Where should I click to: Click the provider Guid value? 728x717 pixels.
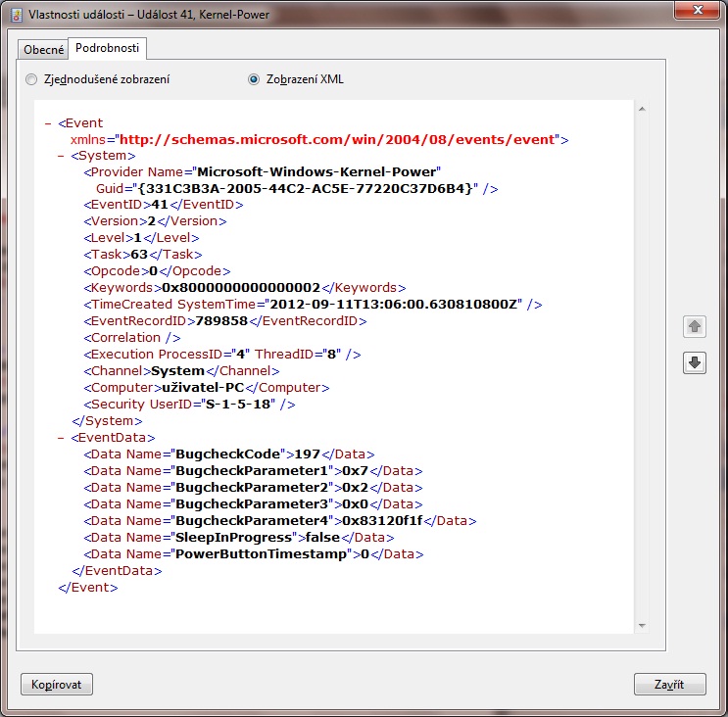click(x=305, y=189)
